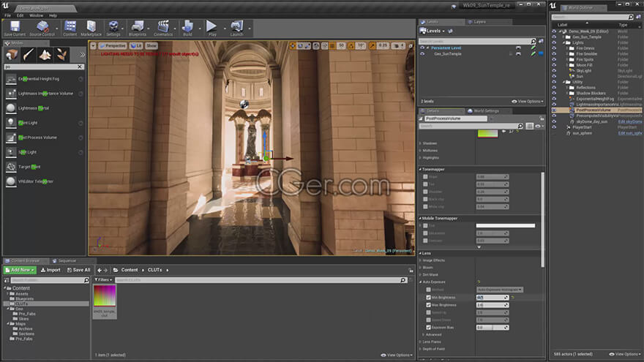
Task: Click the Save All button
Action: pos(78,270)
